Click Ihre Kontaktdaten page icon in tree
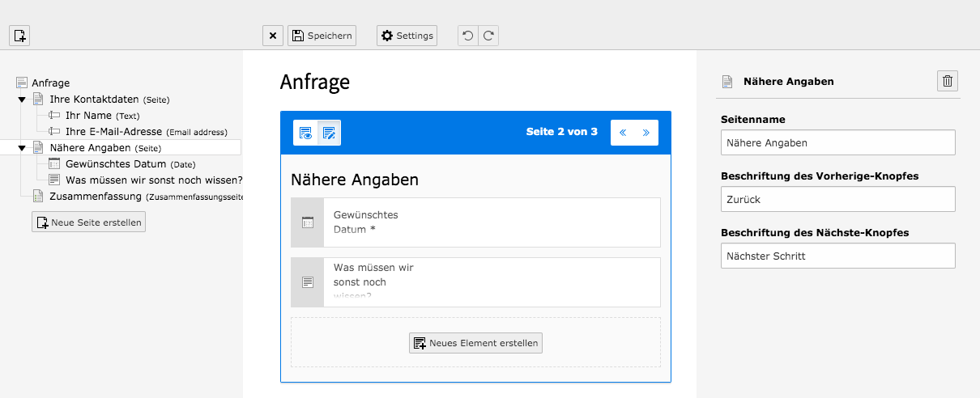 click(38, 99)
